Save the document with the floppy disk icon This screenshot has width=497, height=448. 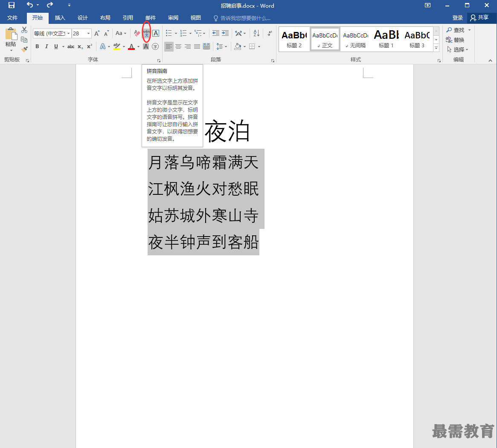click(x=12, y=5)
